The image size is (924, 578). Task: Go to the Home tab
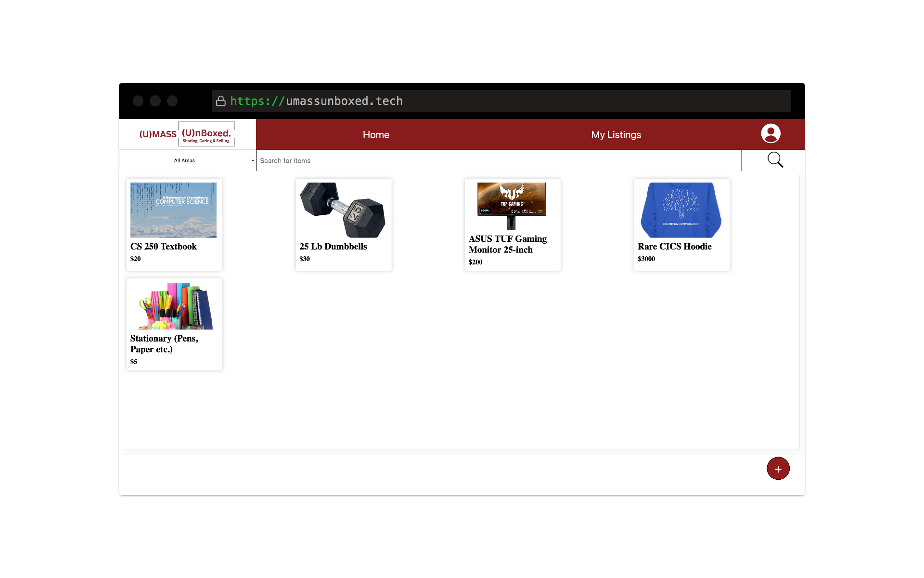pyautogui.click(x=376, y=135)
